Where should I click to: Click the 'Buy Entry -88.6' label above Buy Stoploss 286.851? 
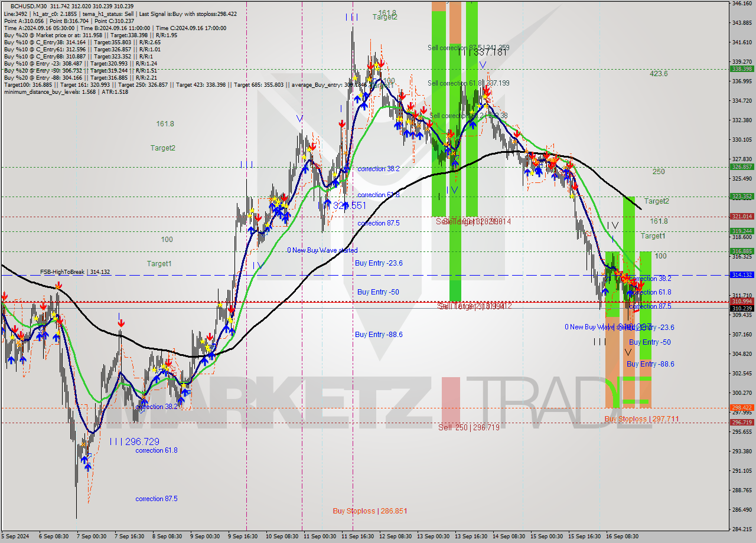pos(379,335)
